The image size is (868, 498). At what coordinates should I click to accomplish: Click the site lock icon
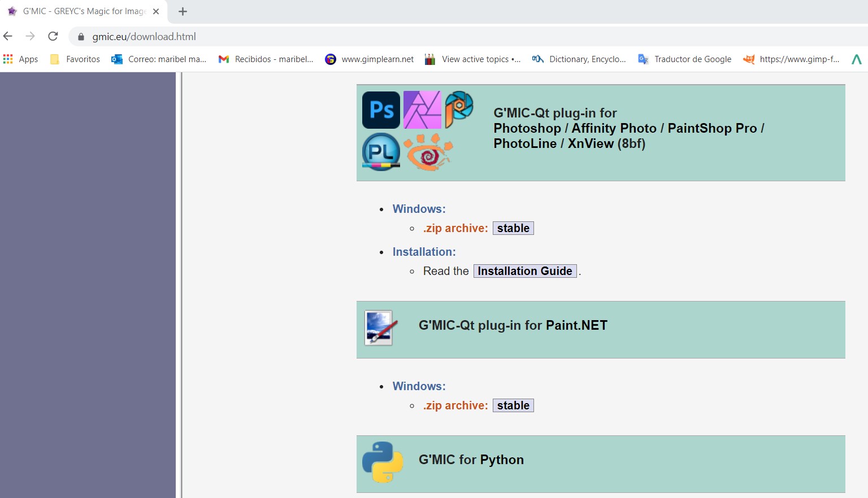point(81,37)
